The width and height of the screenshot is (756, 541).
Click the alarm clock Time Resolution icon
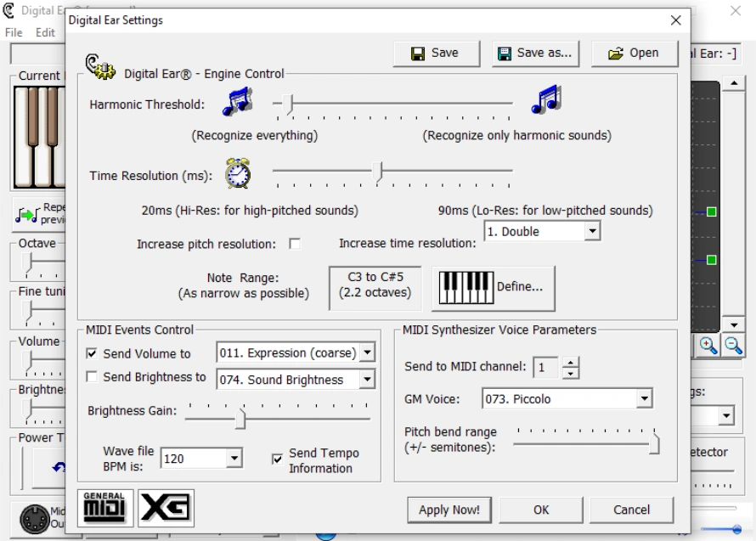point(238,173)
